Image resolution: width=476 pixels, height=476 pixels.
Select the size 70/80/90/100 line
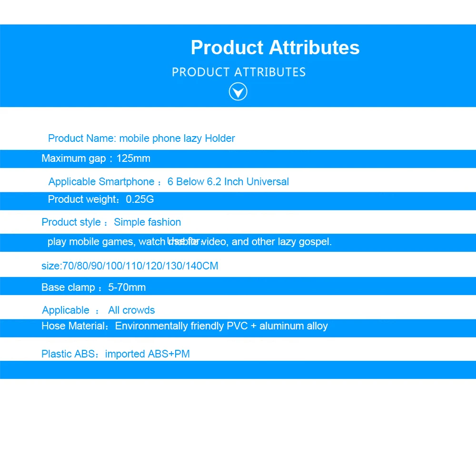click(x=129, y=266)
